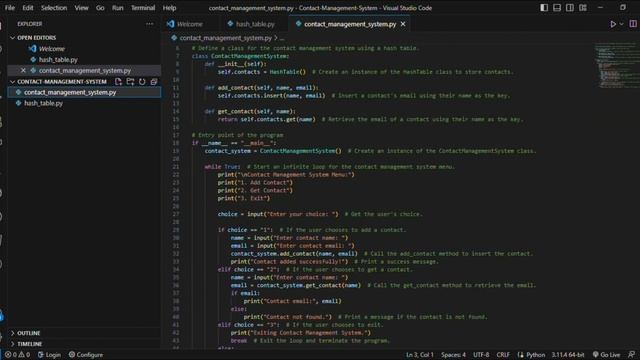The height and width of the screenshot is (360, 640).
Task: Open the Customize Layout icon
Action: pyautogui.click(x=583, y=8)
